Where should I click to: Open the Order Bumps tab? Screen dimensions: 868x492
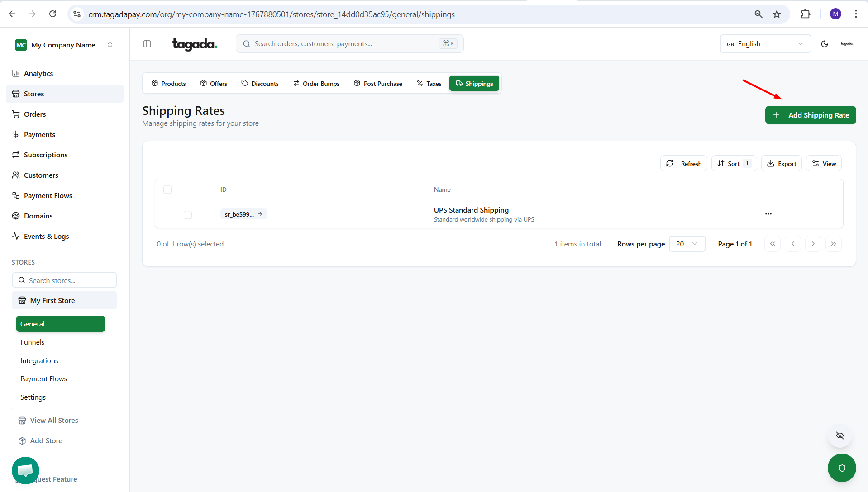tap(316, 84)
